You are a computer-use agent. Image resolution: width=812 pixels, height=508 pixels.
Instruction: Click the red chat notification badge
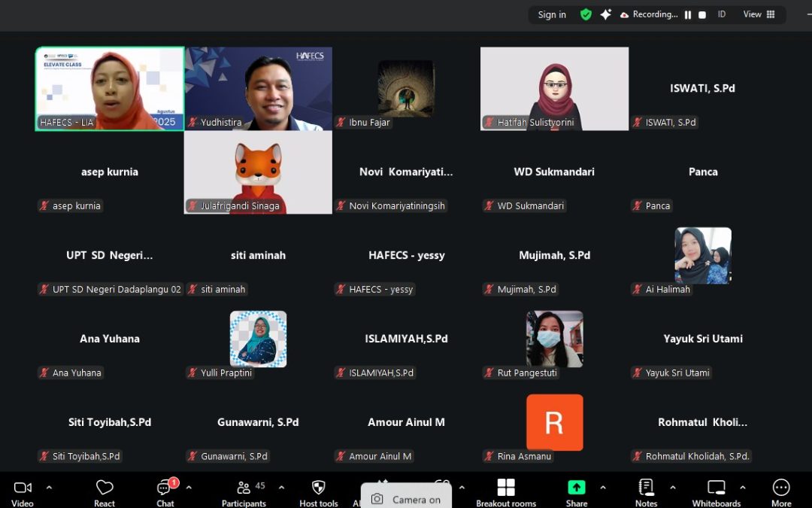point(174,482)
